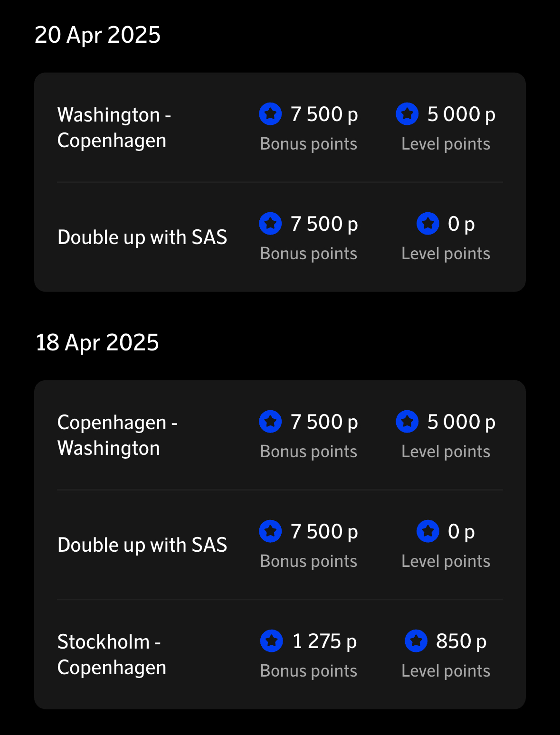560x735 pixels.
Task: Open the Copenhagen - Washington flight entry
Action: click(x=117, y=435)
